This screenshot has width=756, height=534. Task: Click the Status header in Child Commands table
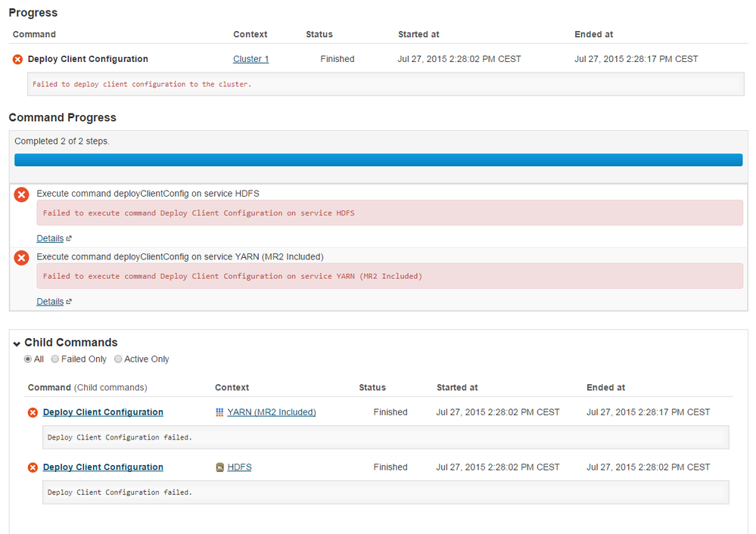[x=372, y=387]
